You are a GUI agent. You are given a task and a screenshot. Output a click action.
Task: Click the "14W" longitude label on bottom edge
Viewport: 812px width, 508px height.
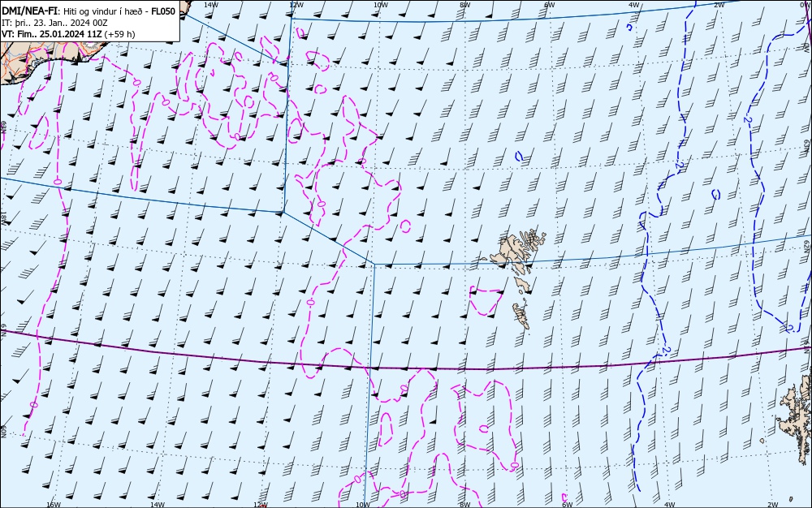click(x=158, y=505)
